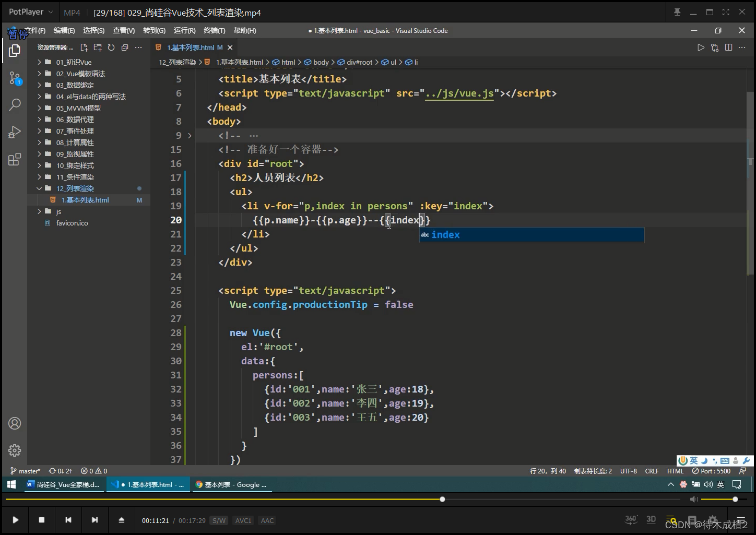Open the 终端(T) menu
This screenshot has height=535, width=756.
pos(215,30)
